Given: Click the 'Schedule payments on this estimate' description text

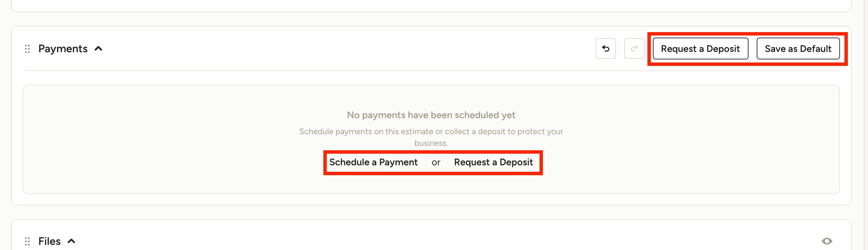Looking at the screenshot, I should point(431,137).
